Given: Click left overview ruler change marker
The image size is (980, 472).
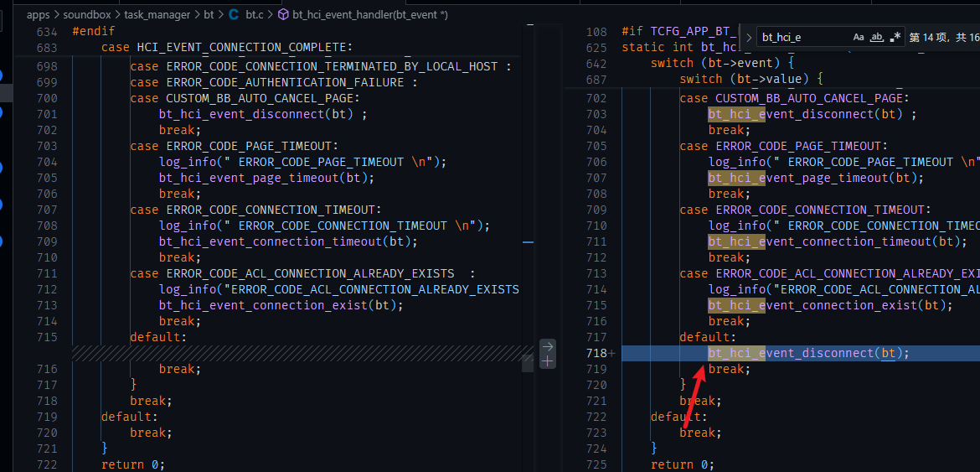Looking at the screenshot, I should (529, 242).
